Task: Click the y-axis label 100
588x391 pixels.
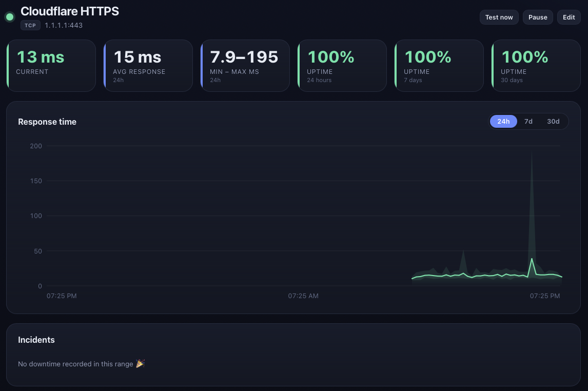Action: click(36, 216)
